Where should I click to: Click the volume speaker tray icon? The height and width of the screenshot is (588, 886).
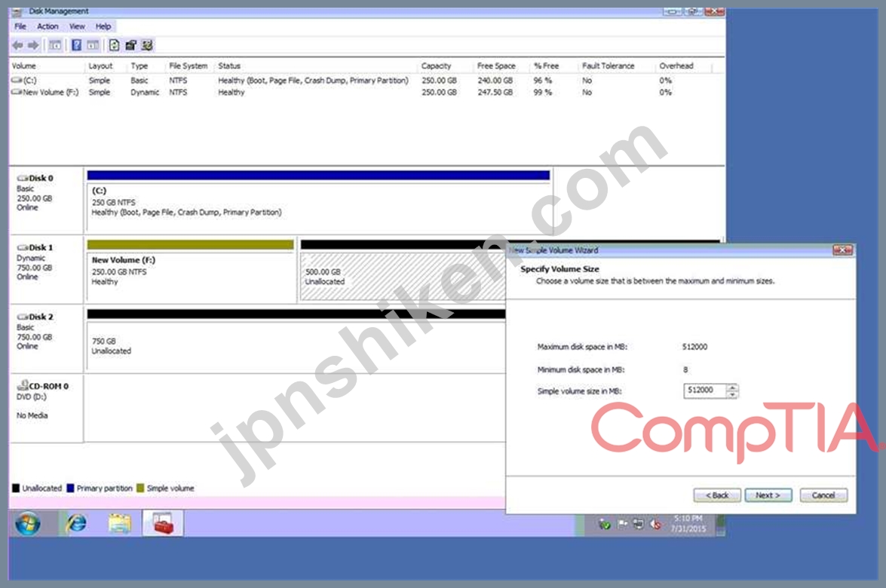tap(655, 525)
